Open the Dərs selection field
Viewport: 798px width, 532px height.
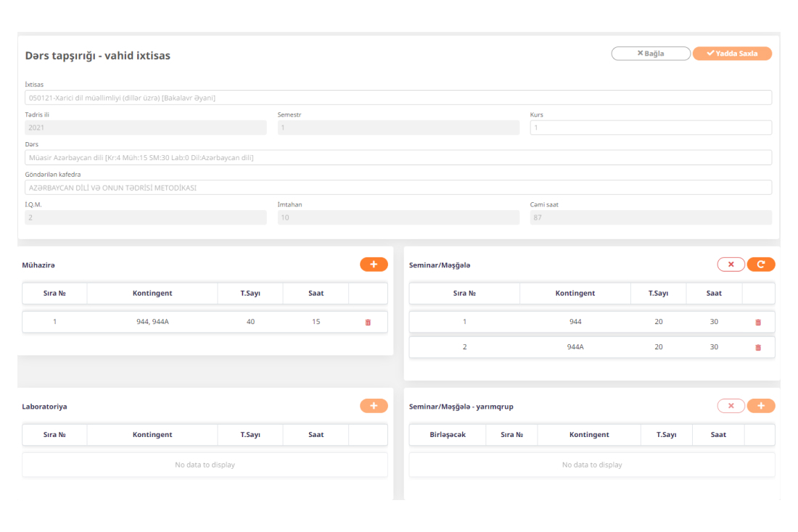click(398, 157)
